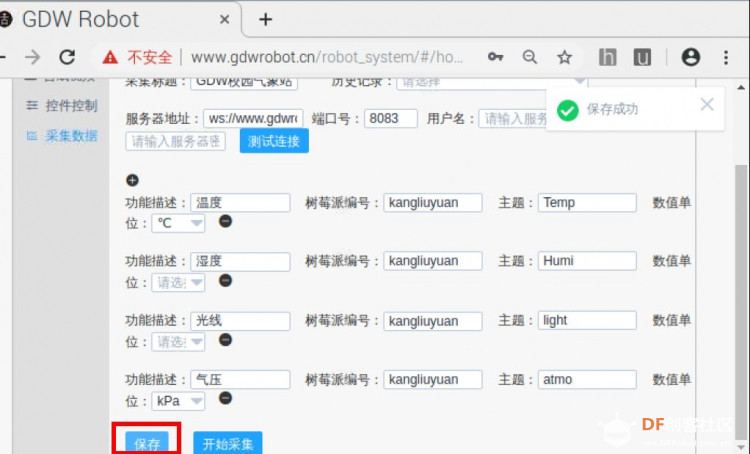The height and width of the screenshot is (454, 750).
Task: Open the unit dropdown for 光线 row
Action: coord(178,342)
